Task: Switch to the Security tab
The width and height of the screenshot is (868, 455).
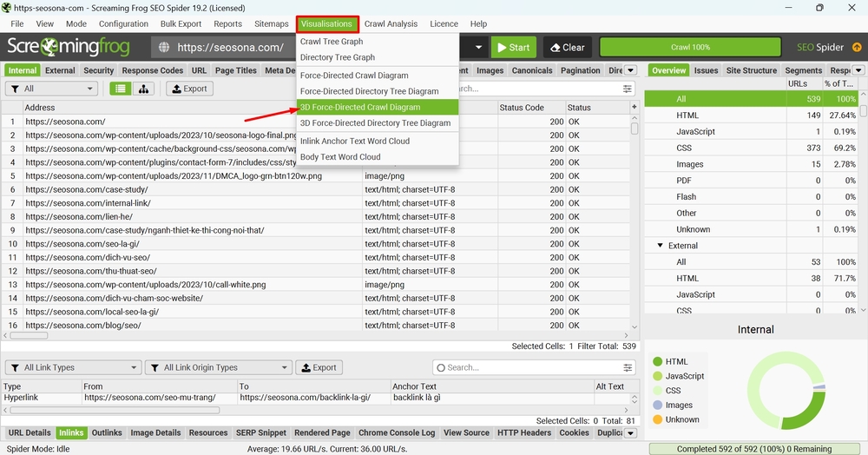Action: pyautogui.click(x=99, y=70)
